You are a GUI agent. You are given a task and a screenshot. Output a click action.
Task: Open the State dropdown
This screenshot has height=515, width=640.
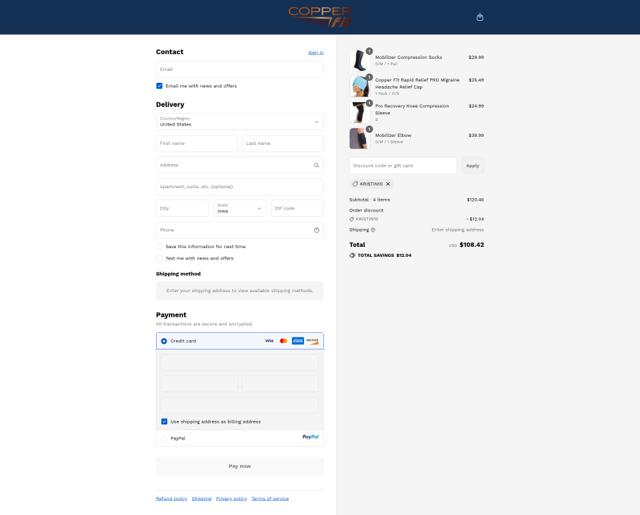240,209
